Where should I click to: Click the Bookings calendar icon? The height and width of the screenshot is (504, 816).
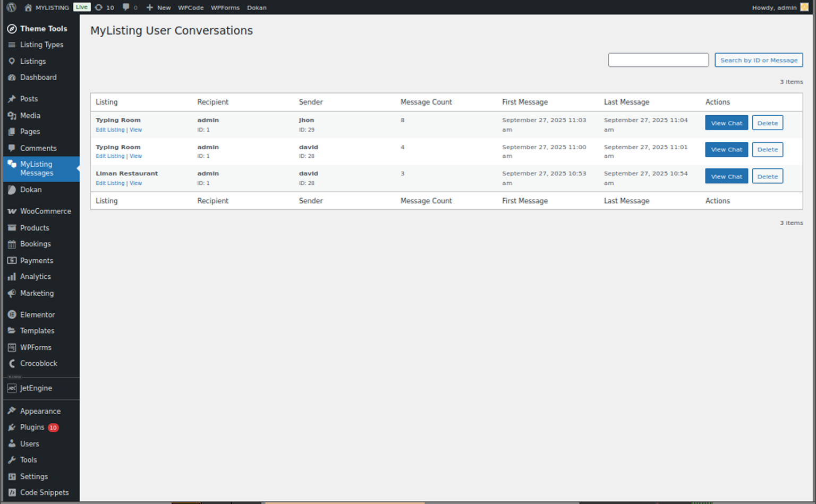[x=12, y=244]
